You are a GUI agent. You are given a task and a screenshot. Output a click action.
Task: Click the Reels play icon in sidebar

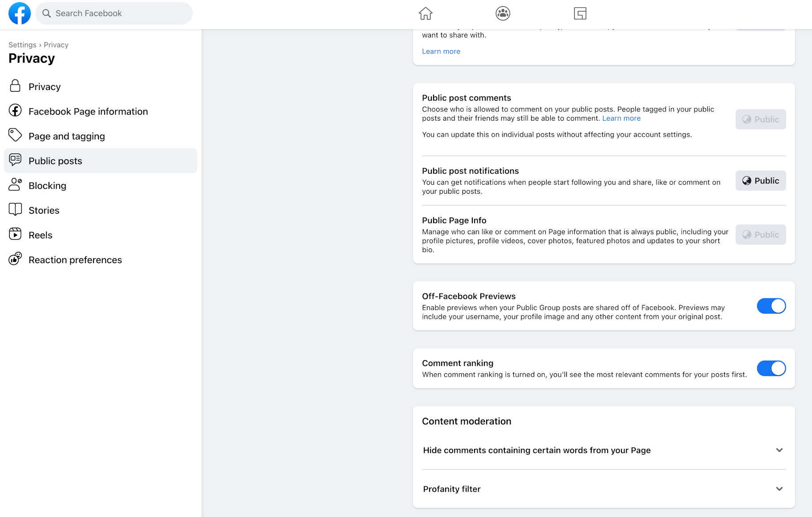pos(15,234)
